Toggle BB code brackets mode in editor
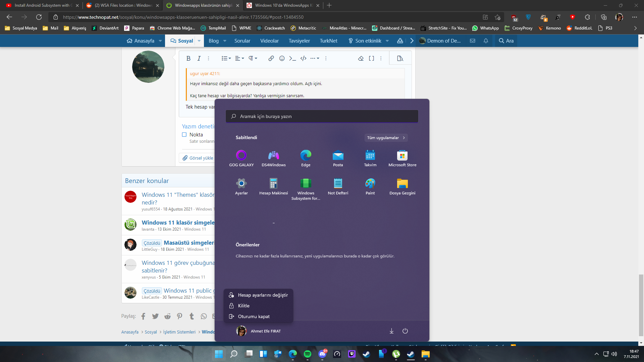This screenshot has height=362, width=644. pos(371,58)
